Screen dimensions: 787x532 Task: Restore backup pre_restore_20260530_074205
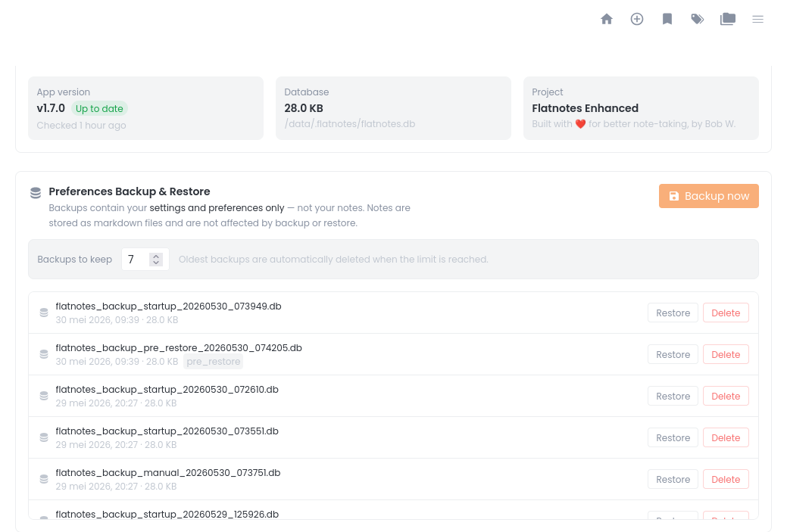[673, 354]
